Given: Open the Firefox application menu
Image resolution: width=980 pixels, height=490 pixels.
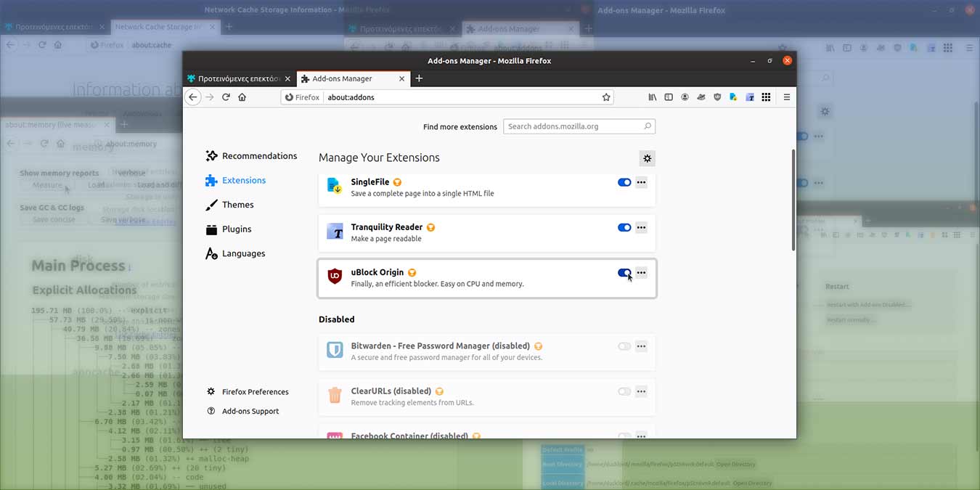Looking at the screenshot, I should click(x=786, y=97).
